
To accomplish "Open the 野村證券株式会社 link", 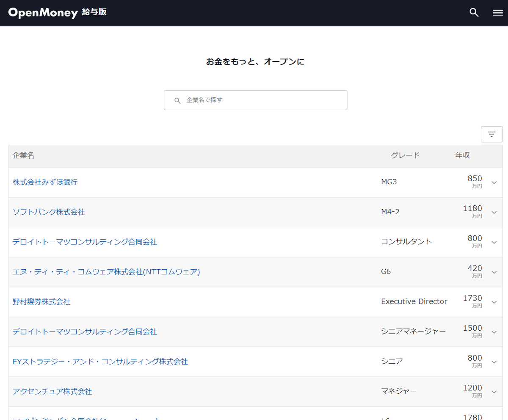I will 41,302.
